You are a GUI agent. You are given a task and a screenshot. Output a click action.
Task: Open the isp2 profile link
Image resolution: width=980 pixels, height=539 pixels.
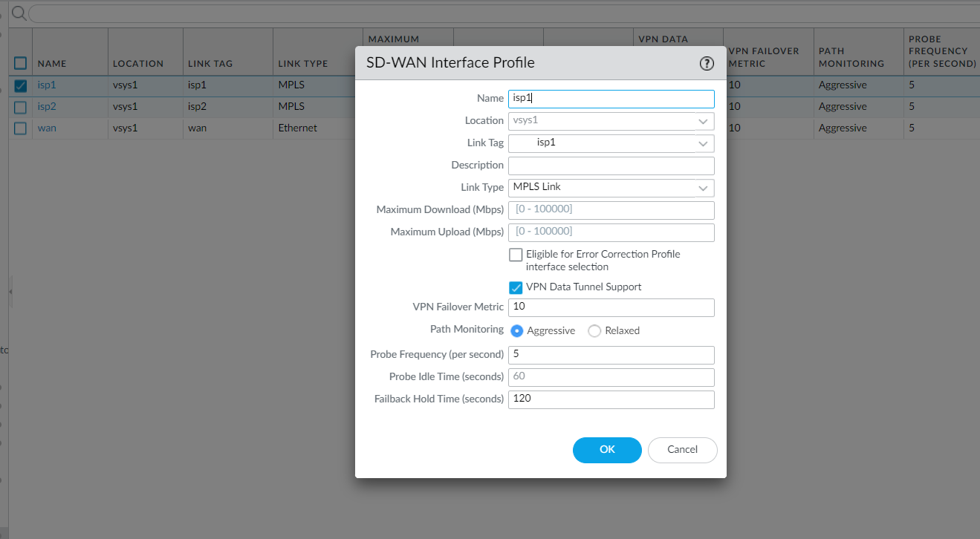click(47, 106)
